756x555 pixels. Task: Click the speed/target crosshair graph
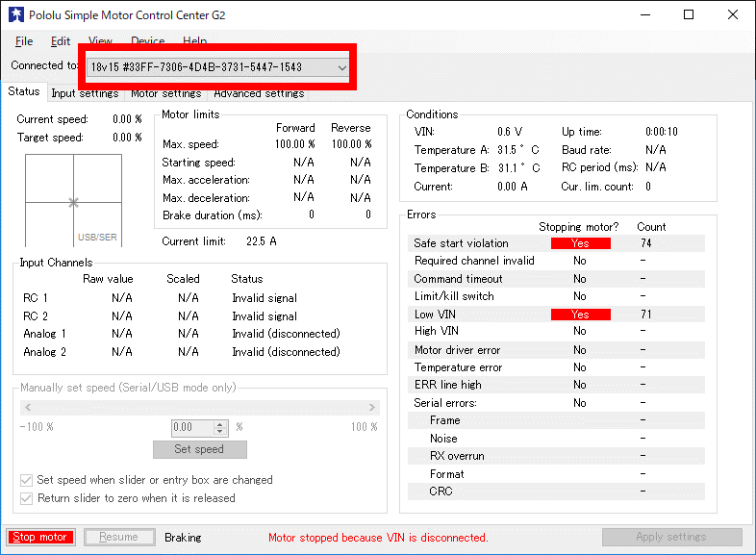point(73,201)
